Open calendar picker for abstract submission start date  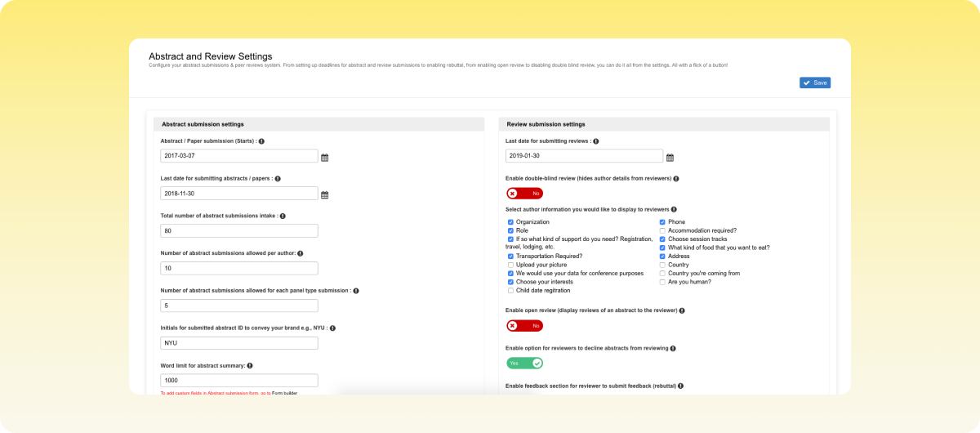pos(324,157)
